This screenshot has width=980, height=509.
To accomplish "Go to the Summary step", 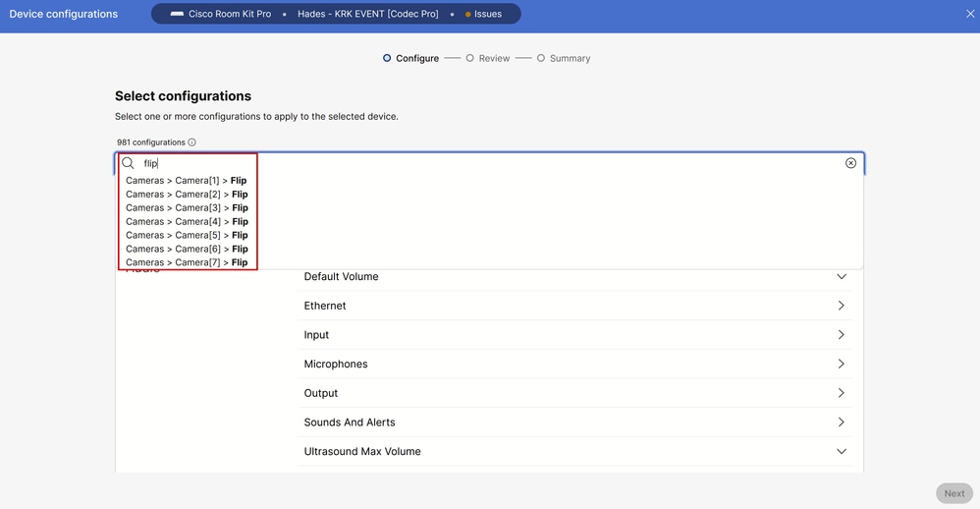I will [563, 58].
